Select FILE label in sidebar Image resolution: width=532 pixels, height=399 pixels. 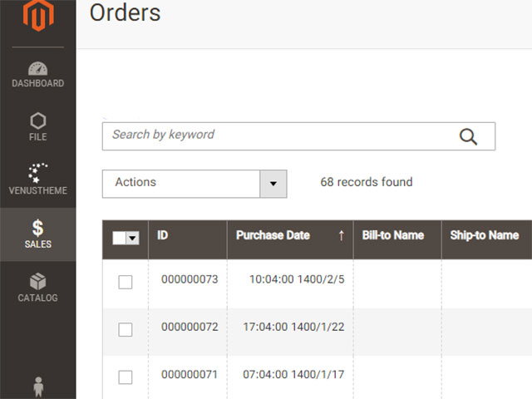click(37, 137)
